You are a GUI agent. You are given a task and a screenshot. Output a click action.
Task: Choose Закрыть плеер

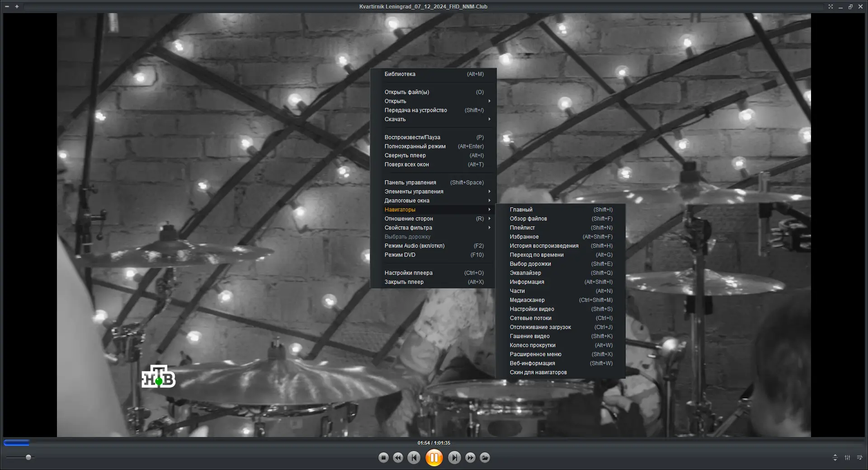tap(434, 282)
